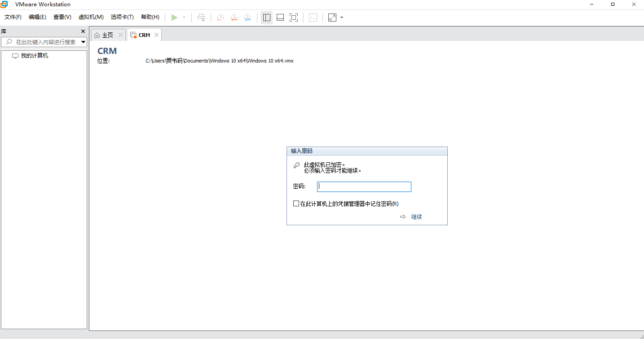Close the VMware Workstation window

pos(633,4)
